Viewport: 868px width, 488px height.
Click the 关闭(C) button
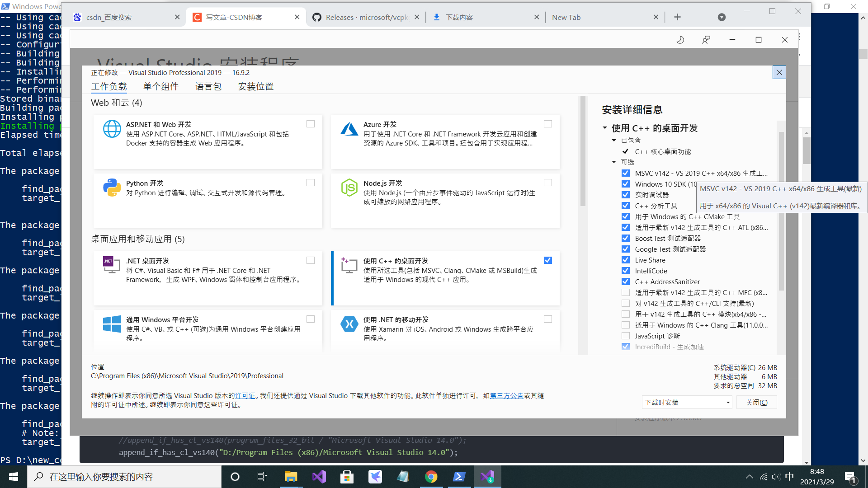pos(756,402)
